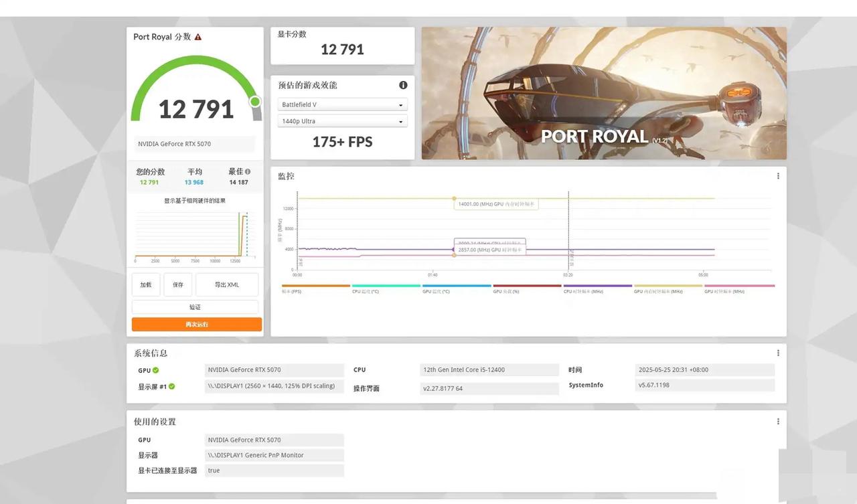The width and height of the screenshot is (857, 504).
Task: Click the 验证 button
Action: pos(195,307)
